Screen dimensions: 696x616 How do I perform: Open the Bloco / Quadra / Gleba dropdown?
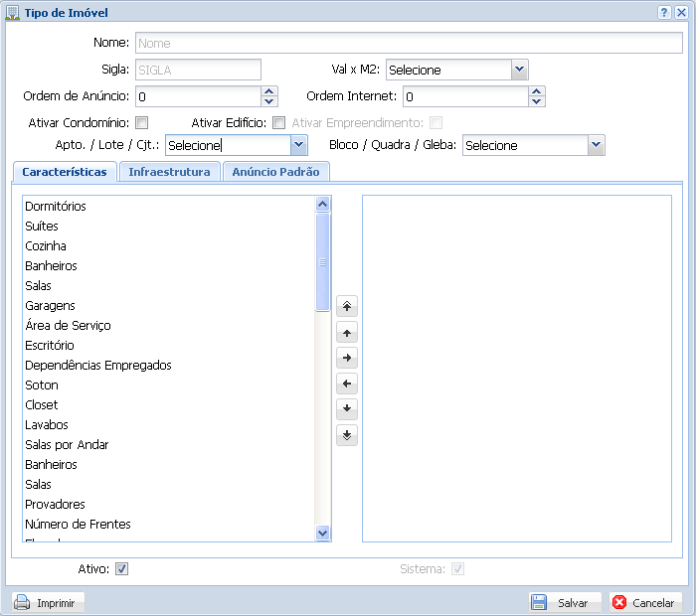(x=596, y=145)
